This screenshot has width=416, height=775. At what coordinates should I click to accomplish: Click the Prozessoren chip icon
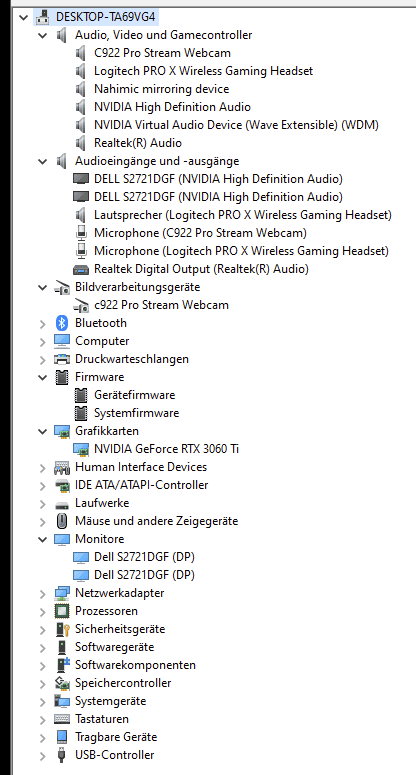(62, 611)
